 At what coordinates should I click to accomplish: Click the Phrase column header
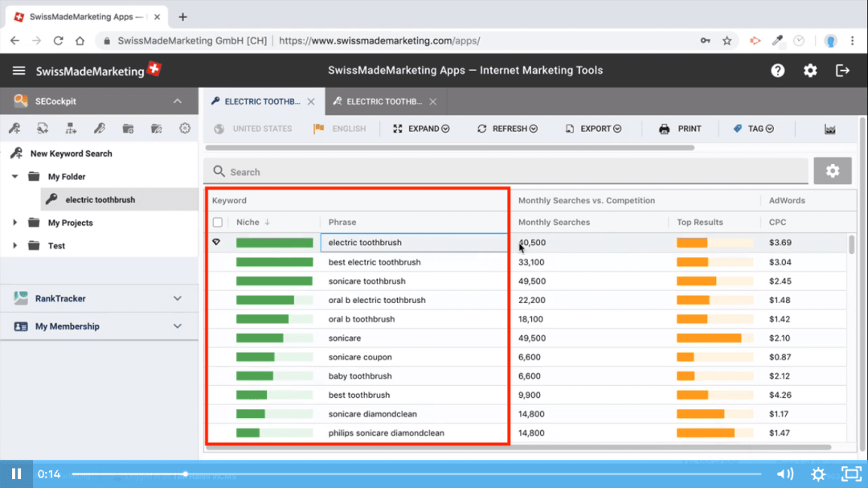[x=342, y=222]
